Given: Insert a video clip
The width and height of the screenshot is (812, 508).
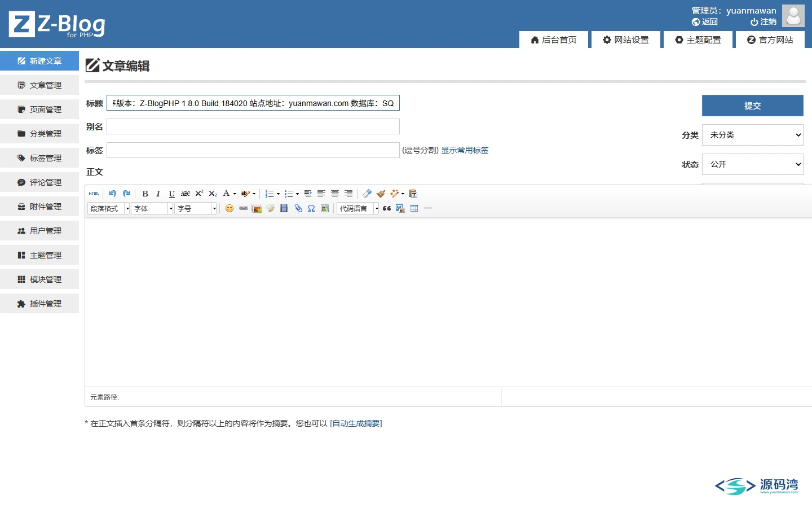Looking at the screenshot, I should [284, 208].
